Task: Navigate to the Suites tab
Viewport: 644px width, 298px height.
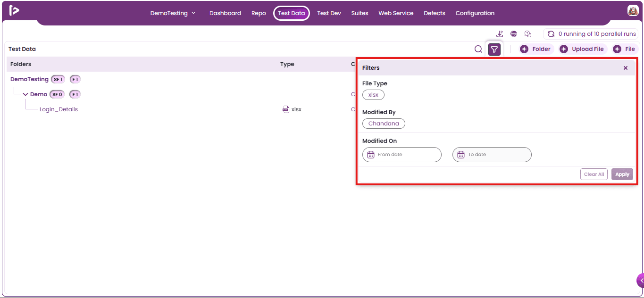Action: point(360,13)
